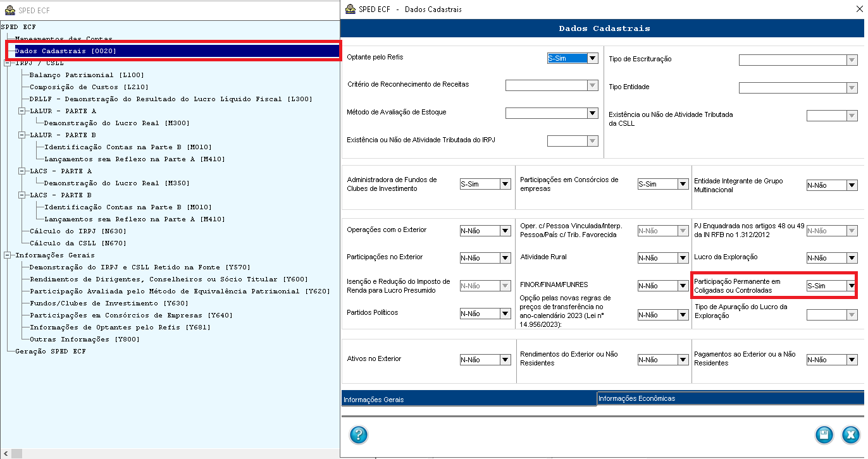Open the Lucro da Exploração dropdown
Image resolution: width=868 pixels, height=459 pixels.
852,258
